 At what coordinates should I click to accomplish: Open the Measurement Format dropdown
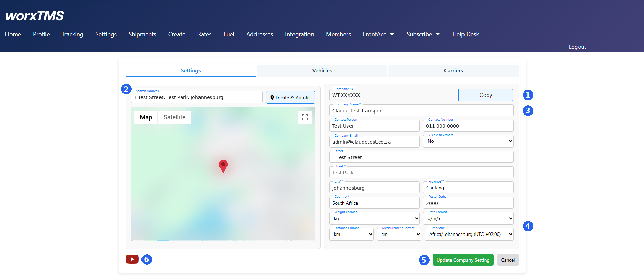coord(399,235)
